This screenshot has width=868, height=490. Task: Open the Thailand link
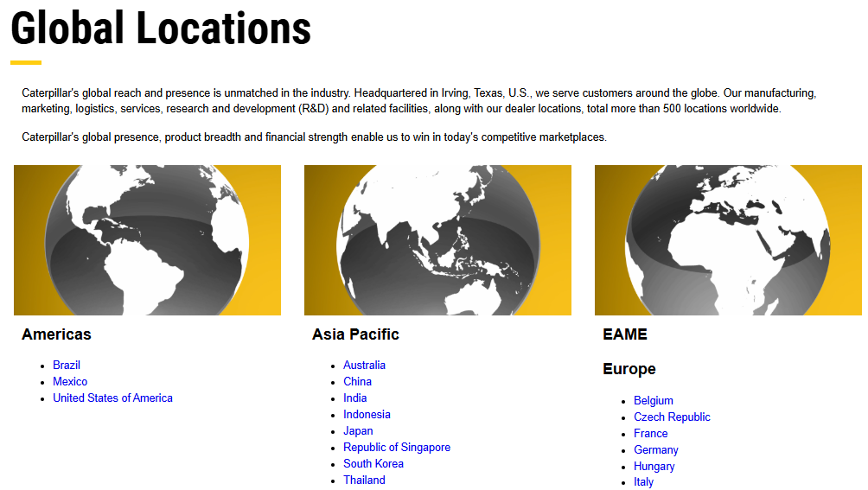(364, 480)
